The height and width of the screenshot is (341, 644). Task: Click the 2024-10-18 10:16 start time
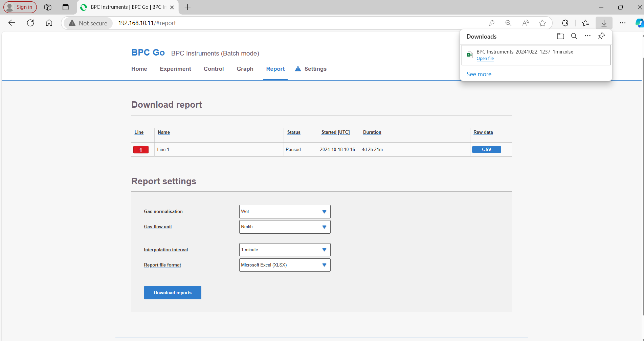337,149
